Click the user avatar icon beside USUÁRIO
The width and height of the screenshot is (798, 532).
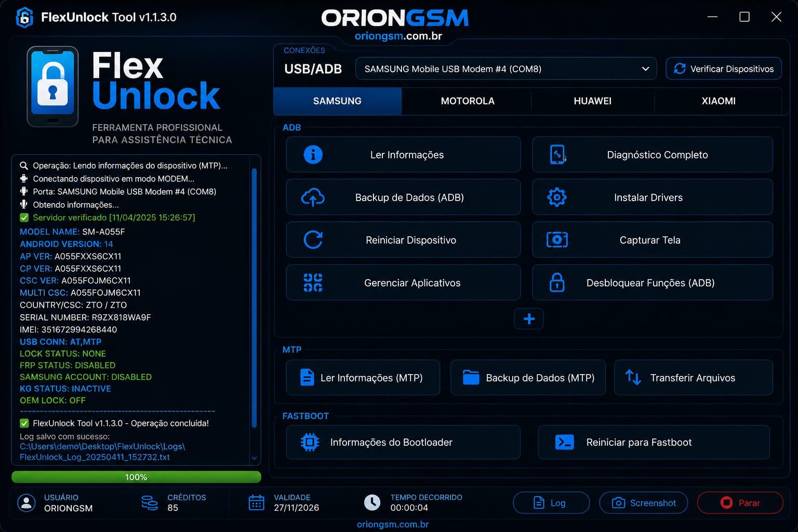[26, 502]
